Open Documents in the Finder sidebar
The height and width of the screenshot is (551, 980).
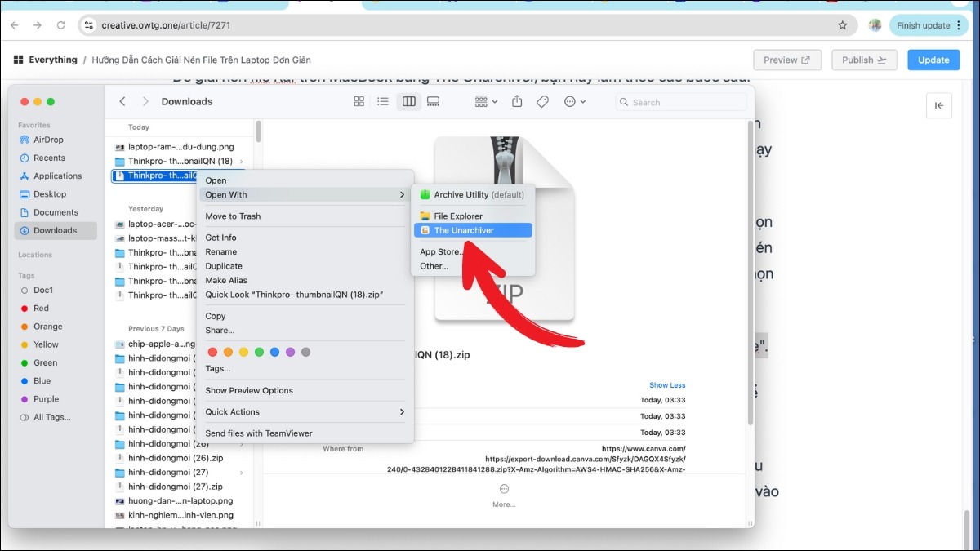click(x=56, y=212)
